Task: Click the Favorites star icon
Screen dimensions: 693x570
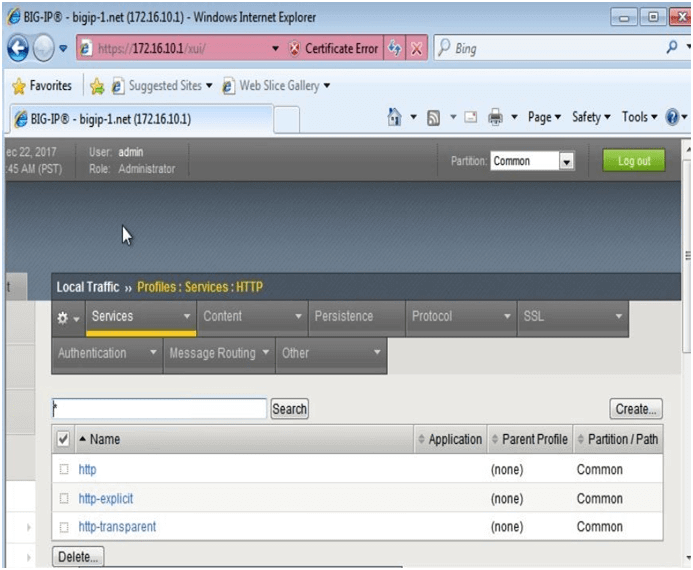Action: point(18,86)
